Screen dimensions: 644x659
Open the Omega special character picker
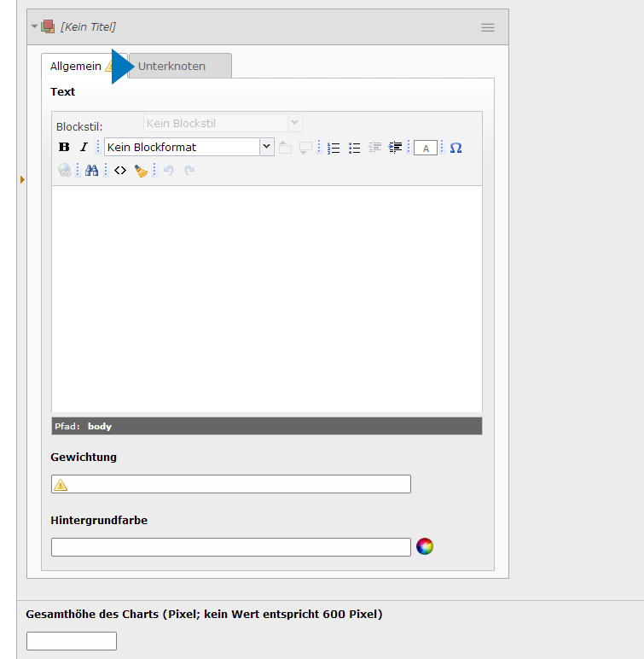(x=455, y=148)
